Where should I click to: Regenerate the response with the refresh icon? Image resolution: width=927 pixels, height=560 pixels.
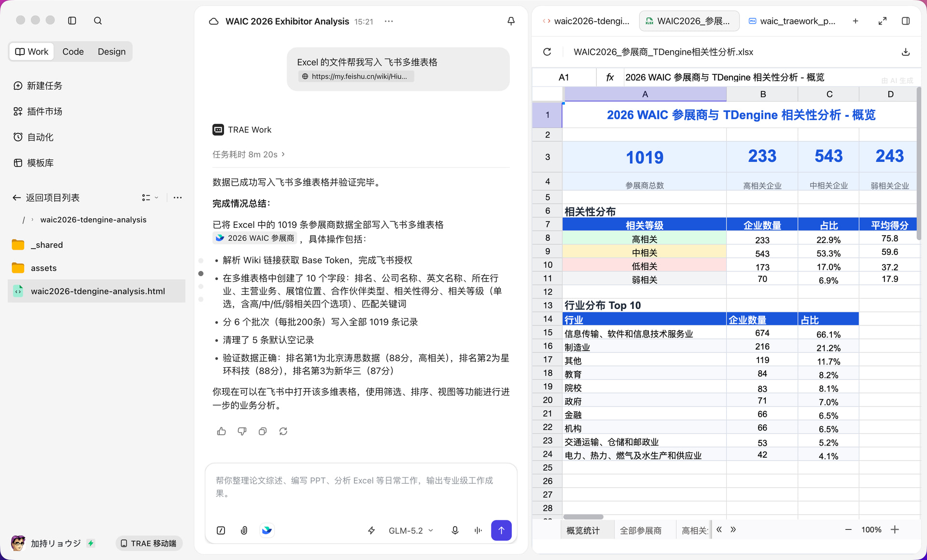[283, 431]
